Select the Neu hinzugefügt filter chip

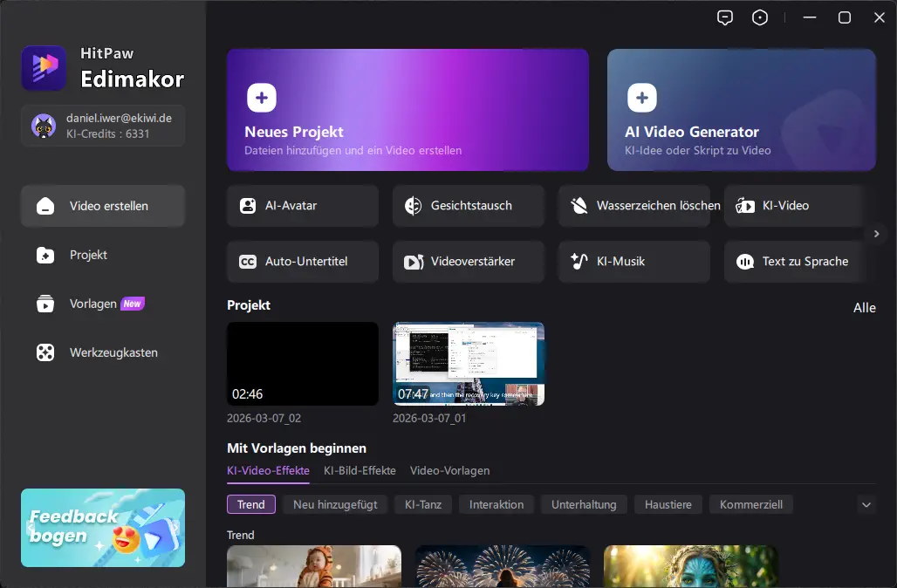point(335,504)
